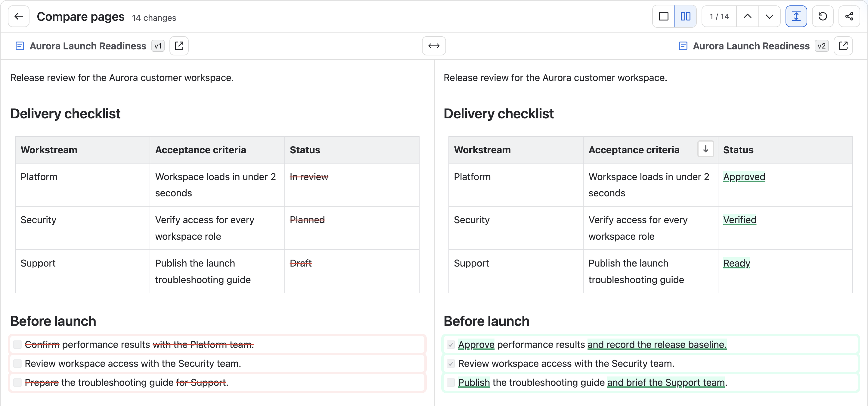Click struck-through 'with the Platform team.' text

tap(203, 344)
